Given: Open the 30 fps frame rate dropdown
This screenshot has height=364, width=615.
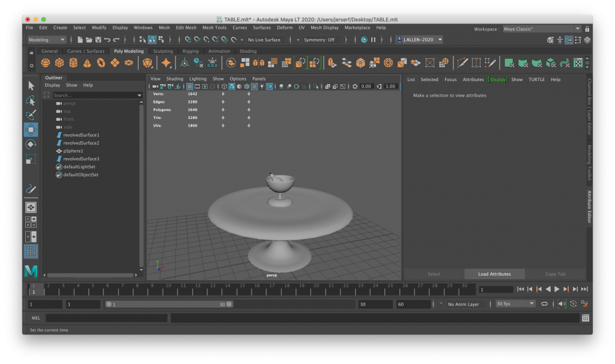Looking at the screenshot, I should point(515,304).
